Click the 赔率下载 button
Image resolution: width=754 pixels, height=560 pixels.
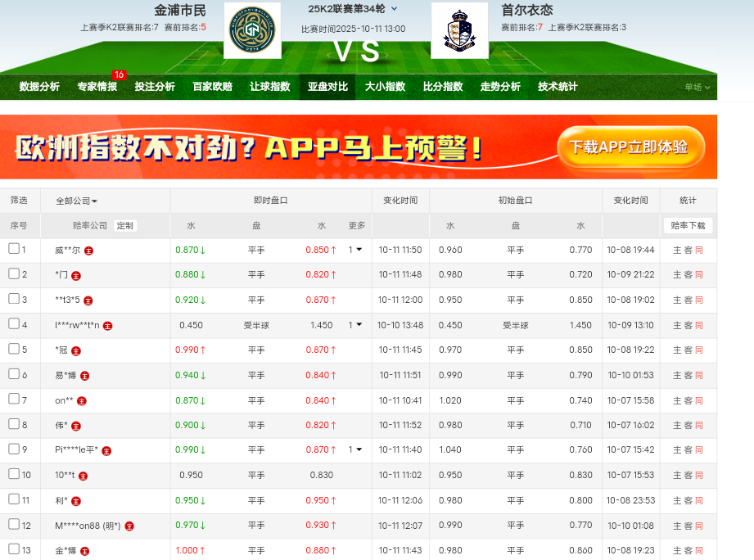(687, 225)
